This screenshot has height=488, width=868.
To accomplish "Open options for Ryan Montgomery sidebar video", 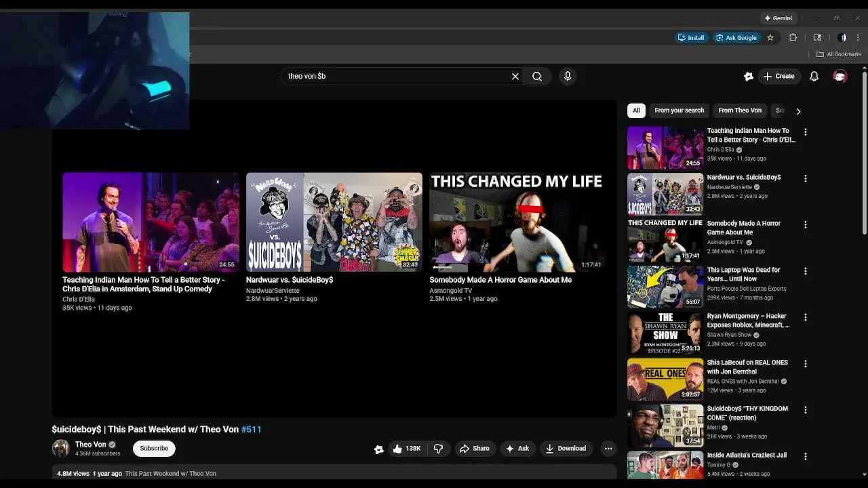I will (x=806, y=317).
